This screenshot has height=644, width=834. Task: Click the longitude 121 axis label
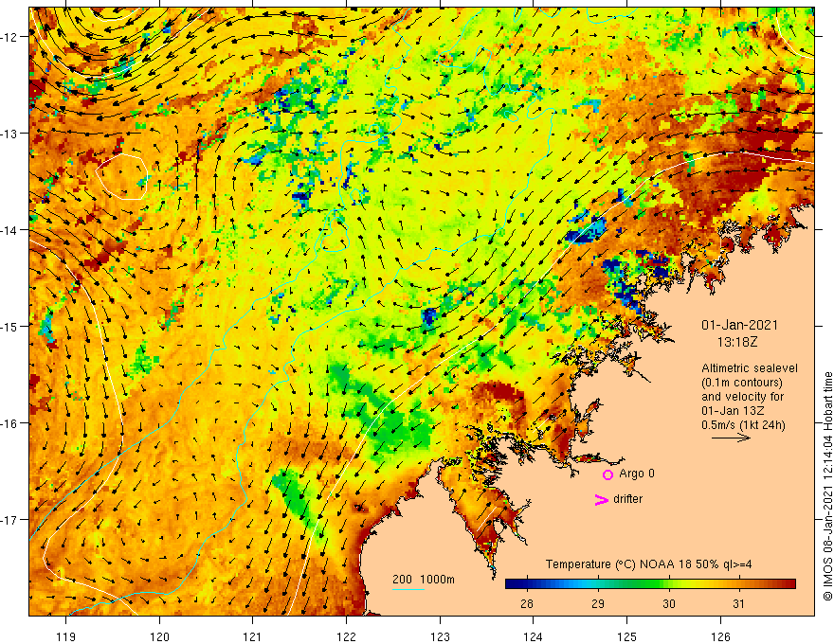[252, 636]
